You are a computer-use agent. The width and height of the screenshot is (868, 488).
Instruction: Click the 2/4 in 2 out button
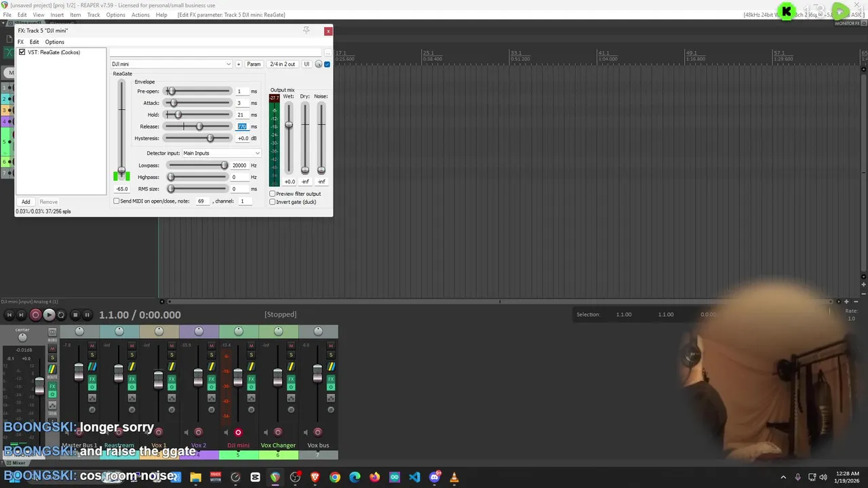[x=283, y=64]
